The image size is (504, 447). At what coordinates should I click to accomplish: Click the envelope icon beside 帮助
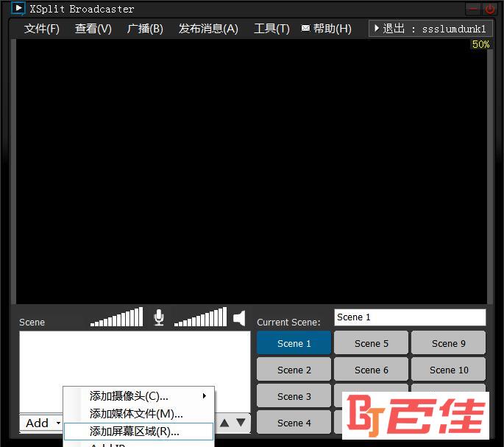(305, 28)
